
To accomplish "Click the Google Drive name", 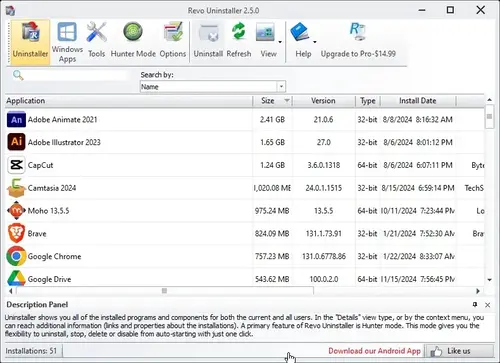I will [x=49, y=279].
